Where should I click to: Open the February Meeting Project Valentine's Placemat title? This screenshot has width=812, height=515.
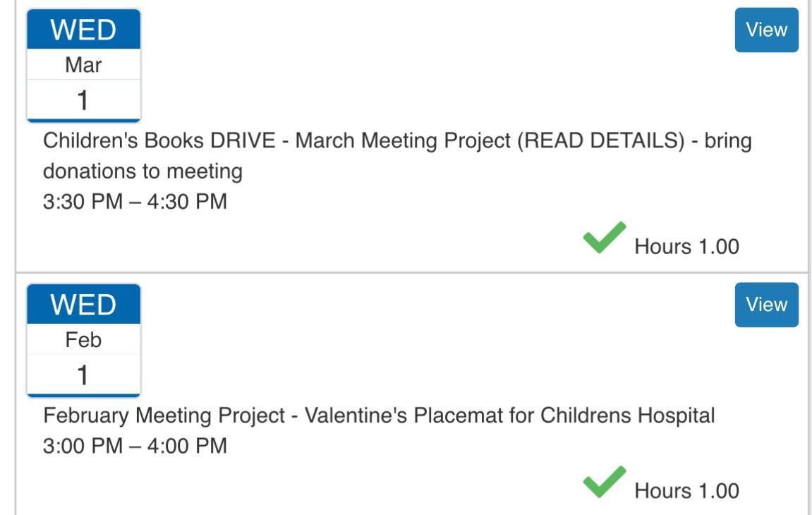point(379,416)
